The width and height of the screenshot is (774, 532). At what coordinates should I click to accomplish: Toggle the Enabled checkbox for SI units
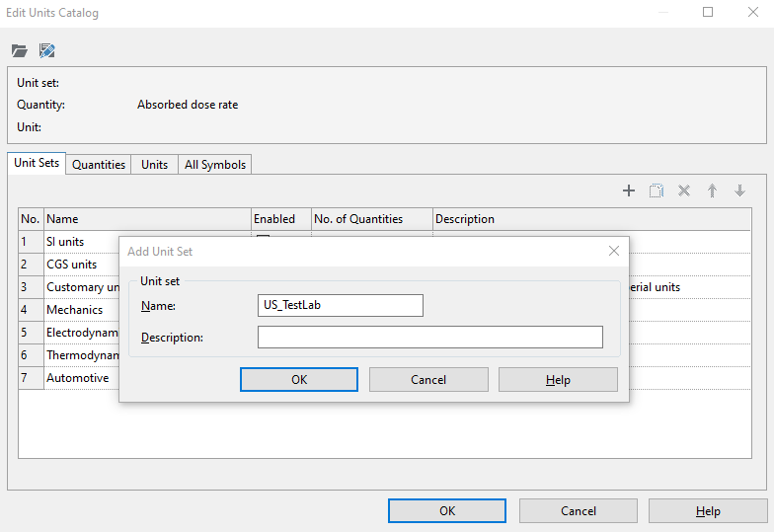pyautogui.click(x=264, y=236)
